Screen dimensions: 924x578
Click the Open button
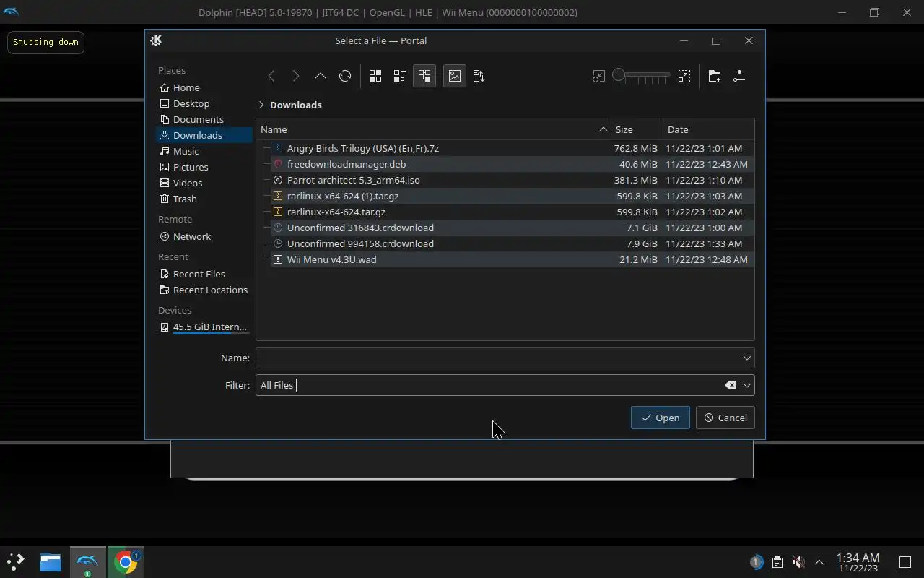pos(661,418)
